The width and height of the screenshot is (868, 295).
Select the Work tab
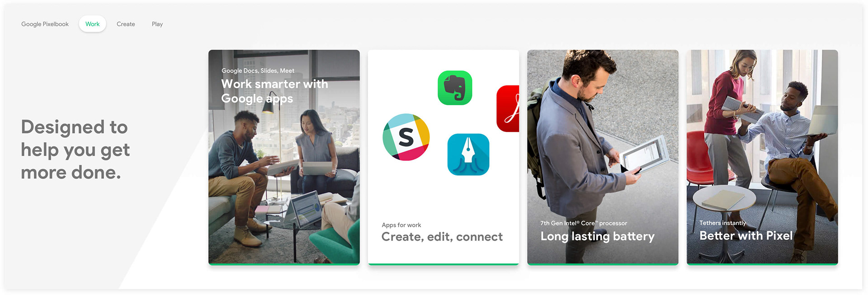pos(92,24)
